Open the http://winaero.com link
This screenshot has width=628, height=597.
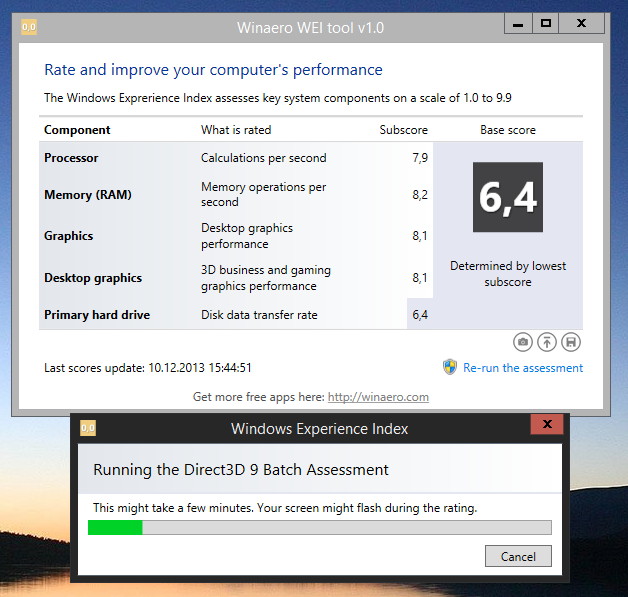tap(378, 397)
